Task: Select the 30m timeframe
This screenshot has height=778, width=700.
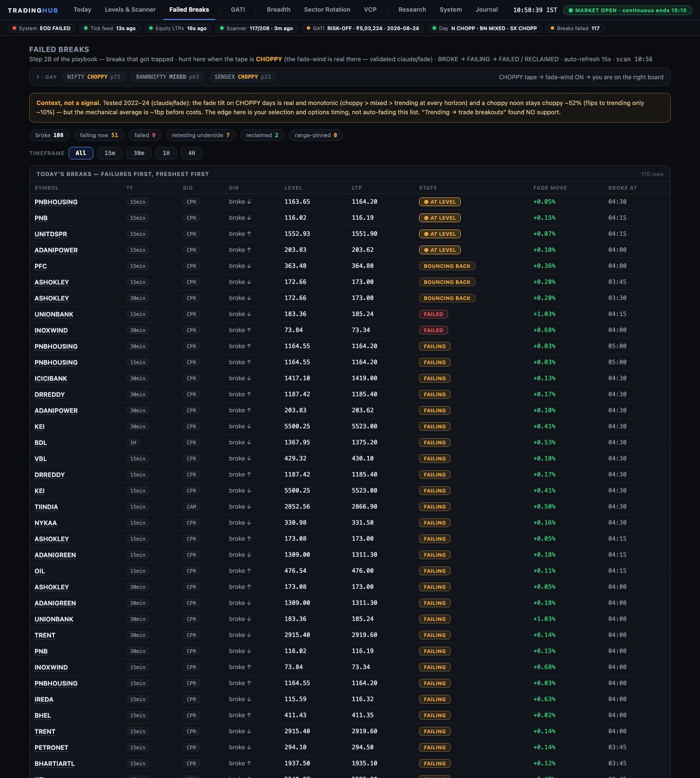Action: [139, 153]
